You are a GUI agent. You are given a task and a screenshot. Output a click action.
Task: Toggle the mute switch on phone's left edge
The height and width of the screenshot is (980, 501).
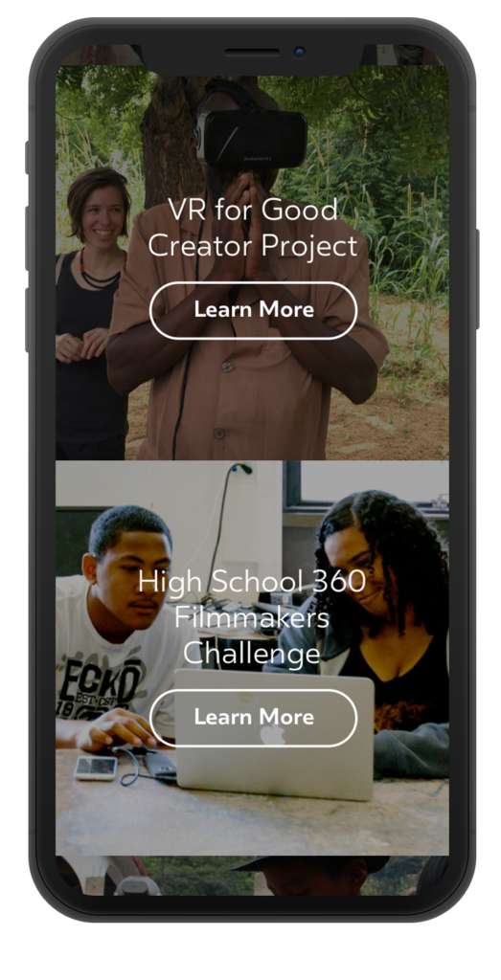(x=27, y=158)
